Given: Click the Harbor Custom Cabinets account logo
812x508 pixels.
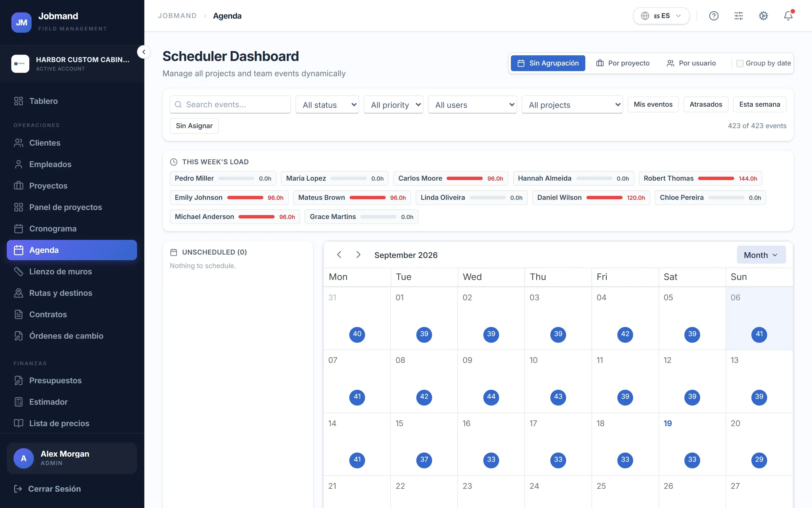Looking at the screenshot, I should [x=20, y=64].
